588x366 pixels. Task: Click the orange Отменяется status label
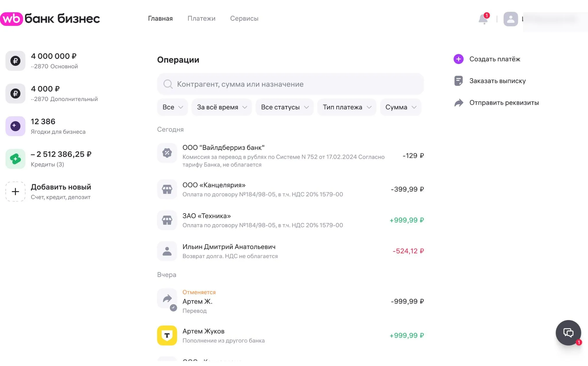(x=199, y=292)
